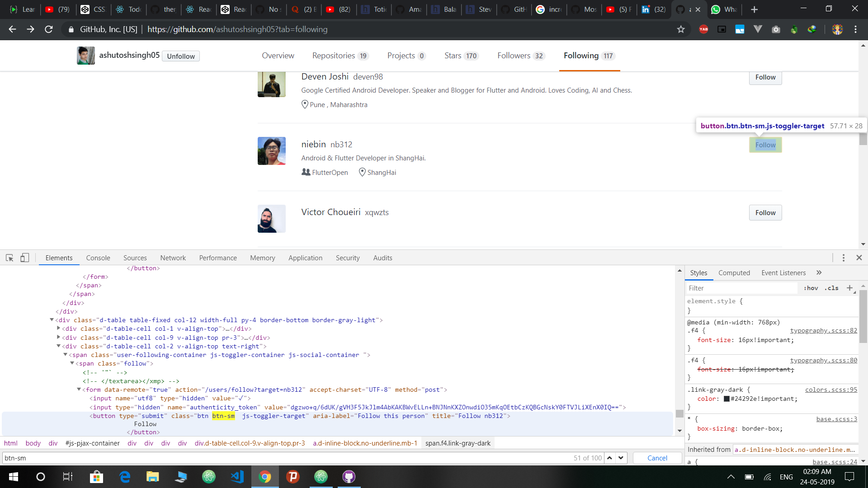Click the inspect element picker icon
868x488 pixels.
[9, 258]
